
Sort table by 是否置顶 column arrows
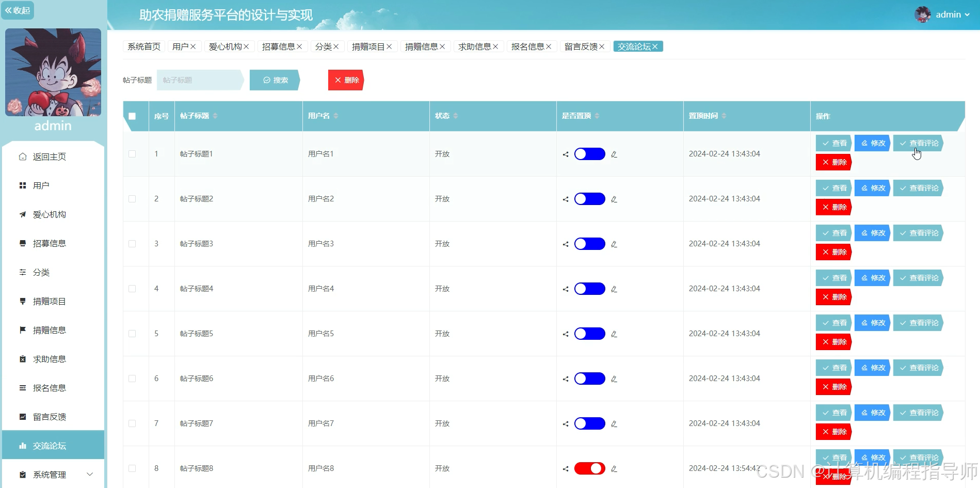597,116
